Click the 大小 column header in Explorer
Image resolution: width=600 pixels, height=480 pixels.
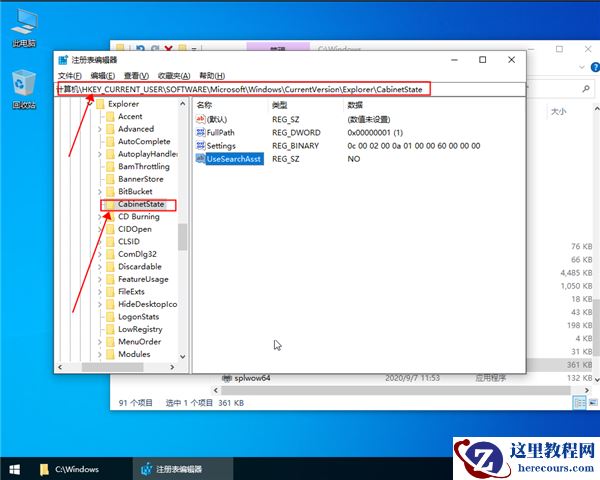pos(559,111)
